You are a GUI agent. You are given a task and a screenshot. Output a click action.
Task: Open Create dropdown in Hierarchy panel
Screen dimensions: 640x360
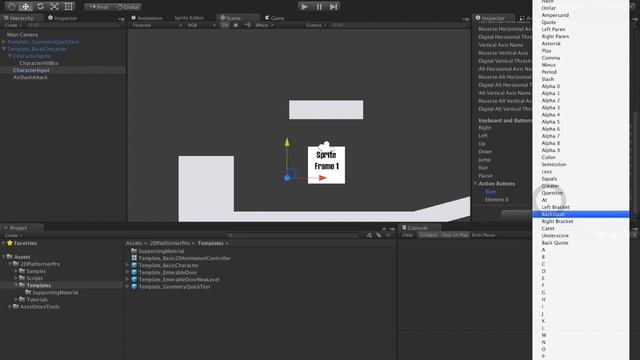pyautogui.click(x=13, y=25)
